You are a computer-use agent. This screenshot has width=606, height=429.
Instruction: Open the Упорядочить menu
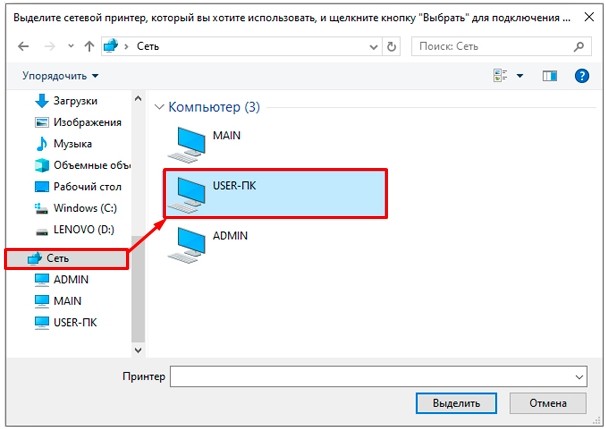60,76
